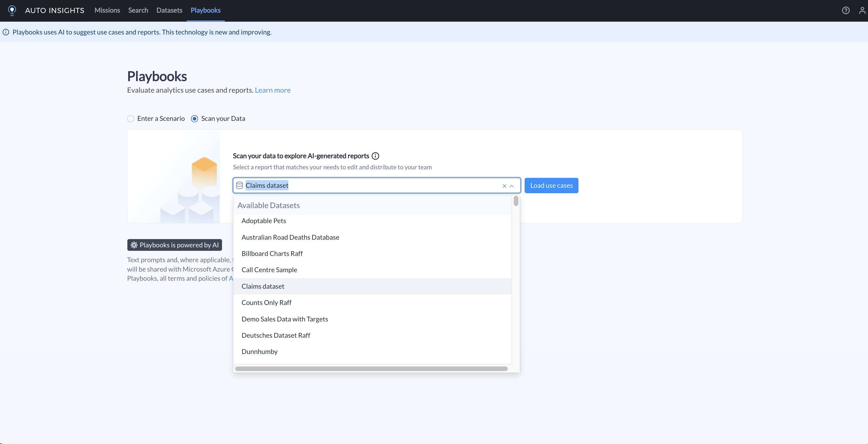Expand the Available Datasets dropdown list
This screenshot has width=868, height=444.
click(511, 185)
